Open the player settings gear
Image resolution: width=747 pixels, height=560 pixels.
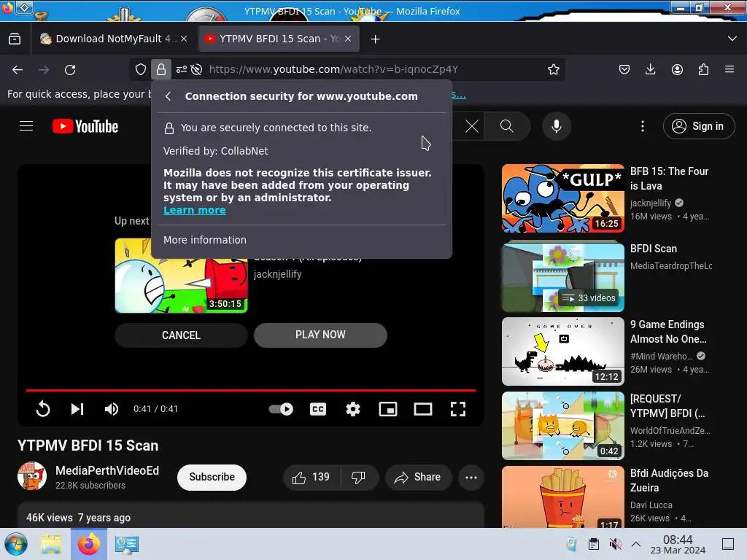click(x=353, y=409)
